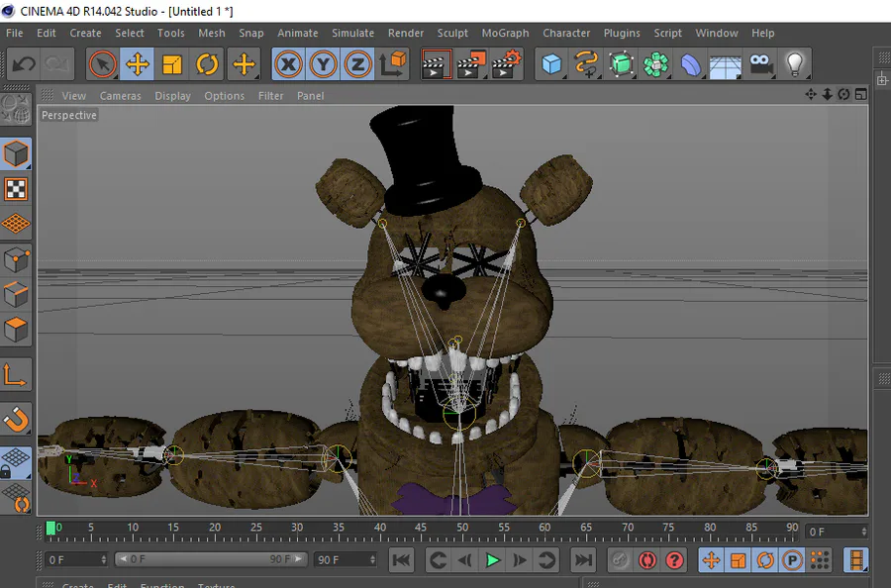Toggle Model mode cube icon
Screen dimensions: 891x588
(16, 153)
